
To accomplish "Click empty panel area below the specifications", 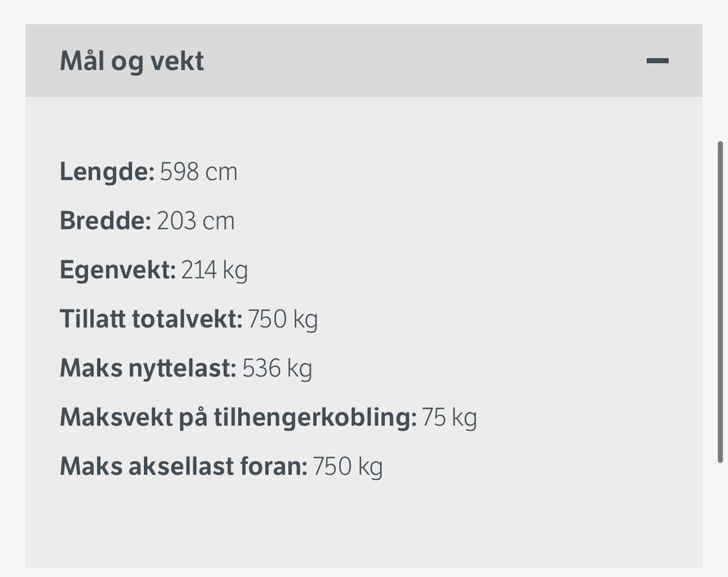I will click(x=363, y=525).
